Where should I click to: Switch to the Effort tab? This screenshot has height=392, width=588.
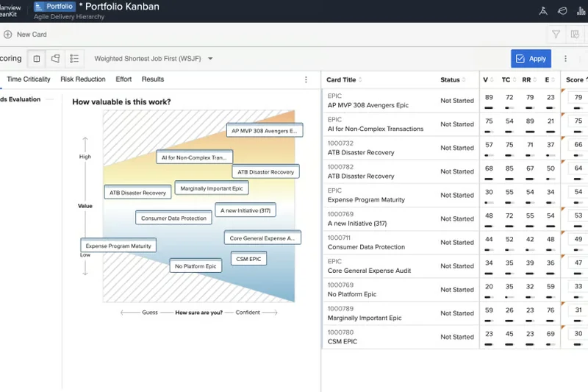click(x=123, y=79)
